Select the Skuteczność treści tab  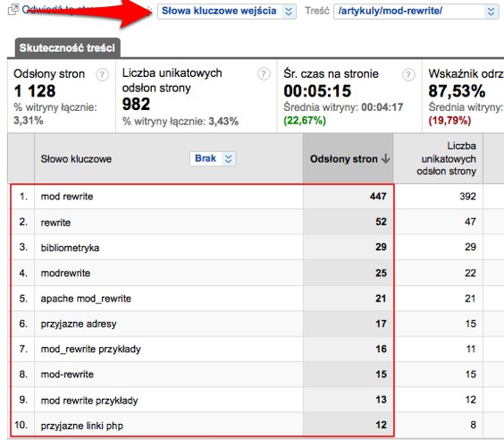pyautogui.click(x=67, y=48)
